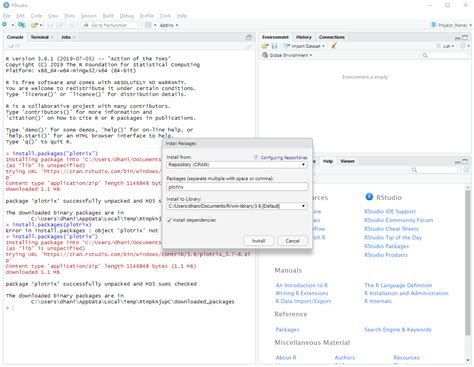
Task: Click the RStudio logo in Help pane
Action: (x=369, y=197)
